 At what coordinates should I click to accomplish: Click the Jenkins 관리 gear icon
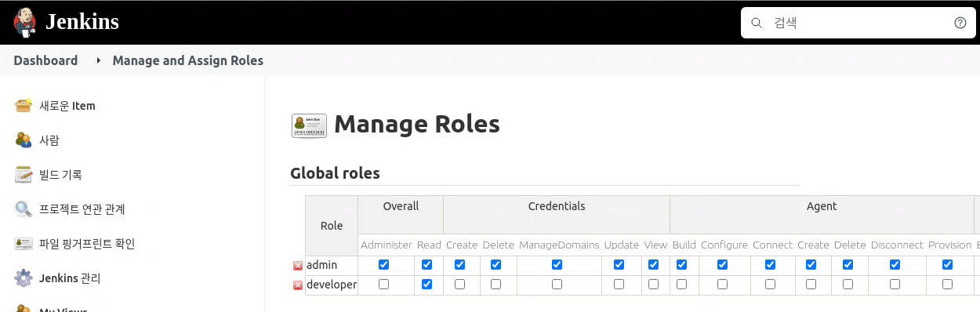[x=24, y=278]
